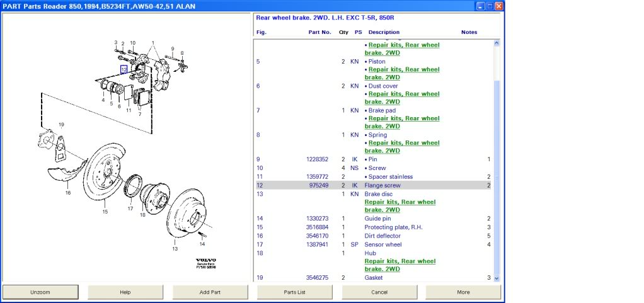Click callout 14 in the diagram
The height and width of the screenshot is (303, 644).
coord(202,244)
